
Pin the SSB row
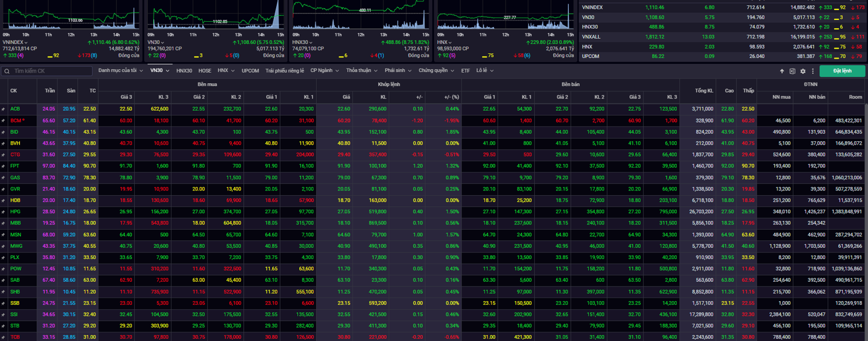click(x=3, y=304)
